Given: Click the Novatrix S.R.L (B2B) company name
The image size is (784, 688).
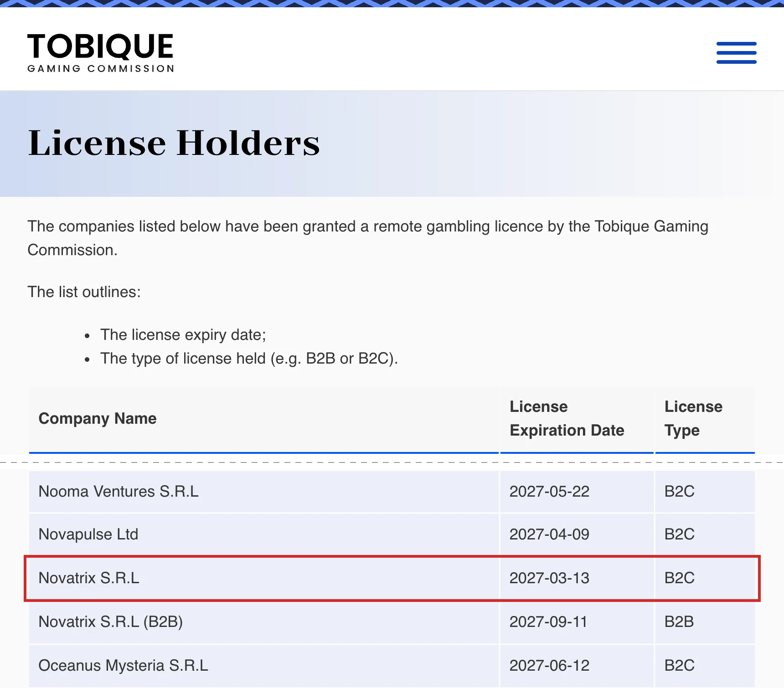Looking at the screenshot, I should [111, 621].
